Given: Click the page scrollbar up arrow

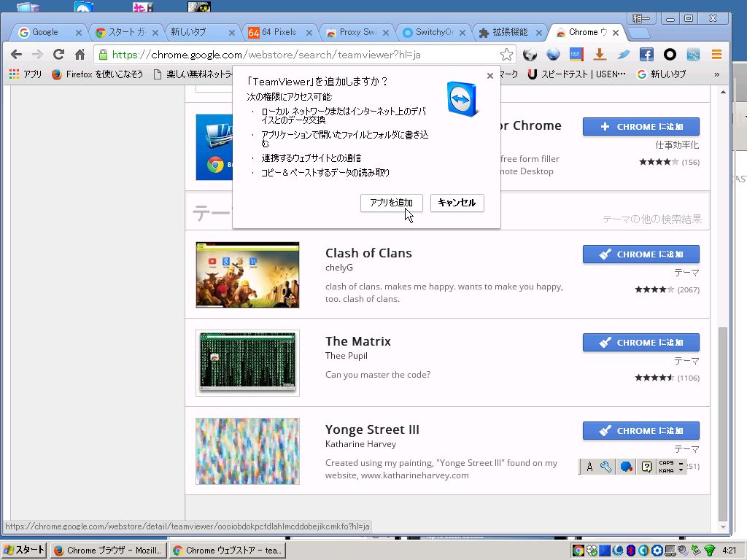Looking at the screenshot, I should [x=723, y=91].
